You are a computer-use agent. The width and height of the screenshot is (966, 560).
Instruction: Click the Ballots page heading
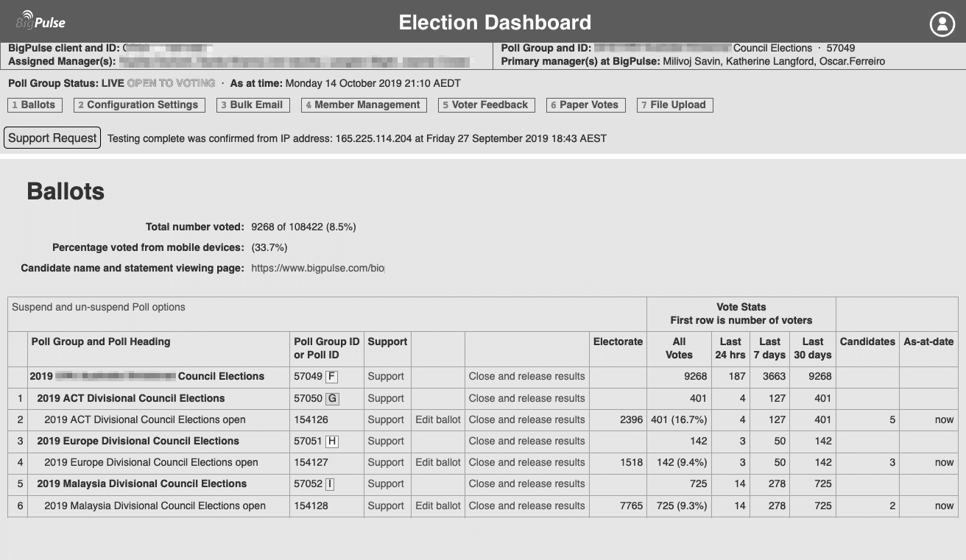tap(66, 192)
